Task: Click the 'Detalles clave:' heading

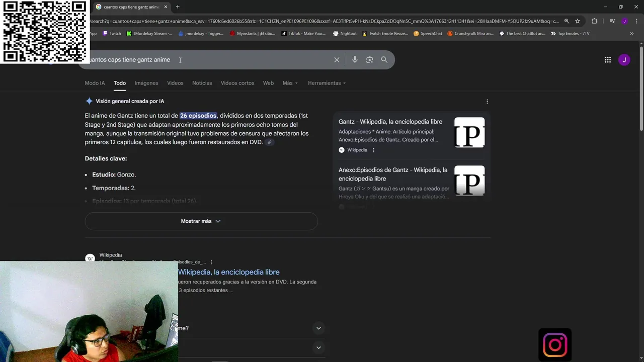Action: [x=106, y=158]
